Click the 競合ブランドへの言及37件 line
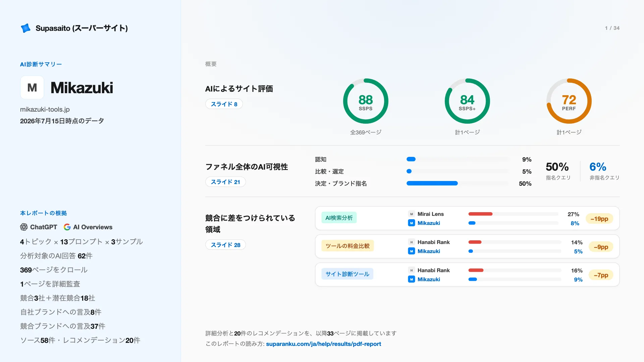Screen dimensions: 644x362 63,326
